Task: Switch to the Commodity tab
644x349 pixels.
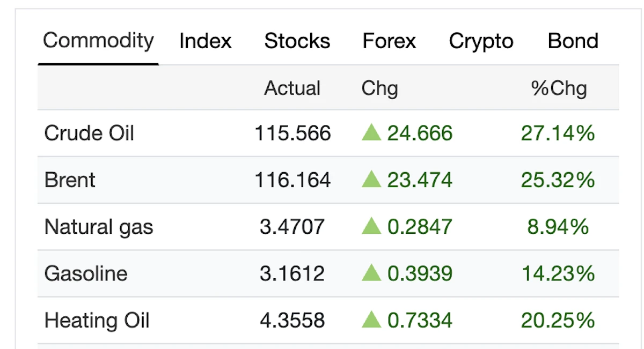Action: pyautogui.click(x=98, y=41)
